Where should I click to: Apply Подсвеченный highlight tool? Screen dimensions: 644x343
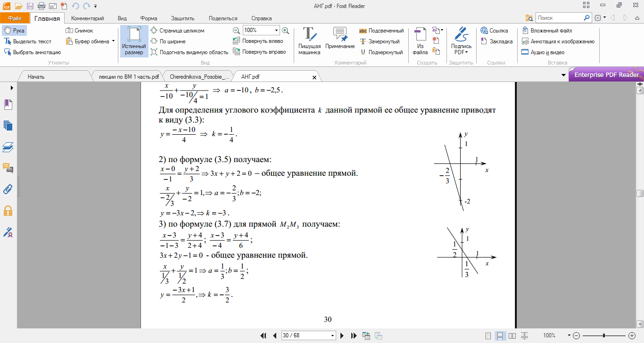pyautogui.click(x=381, y=30)
